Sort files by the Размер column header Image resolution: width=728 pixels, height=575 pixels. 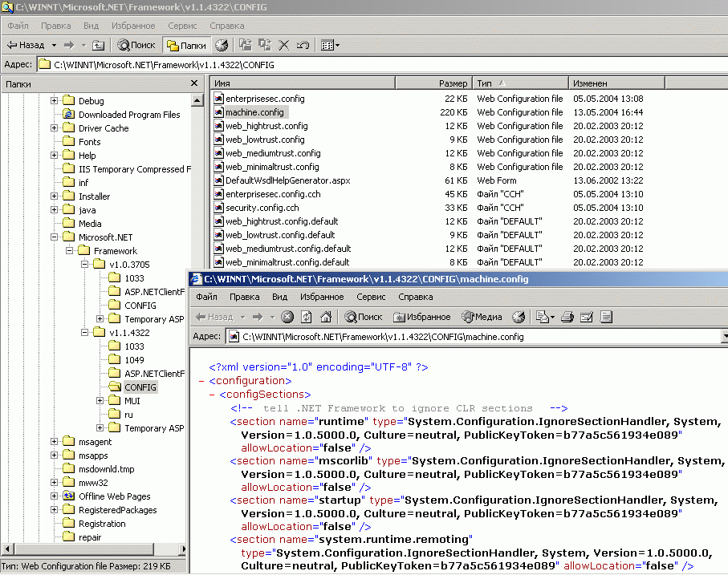(453, 83)
